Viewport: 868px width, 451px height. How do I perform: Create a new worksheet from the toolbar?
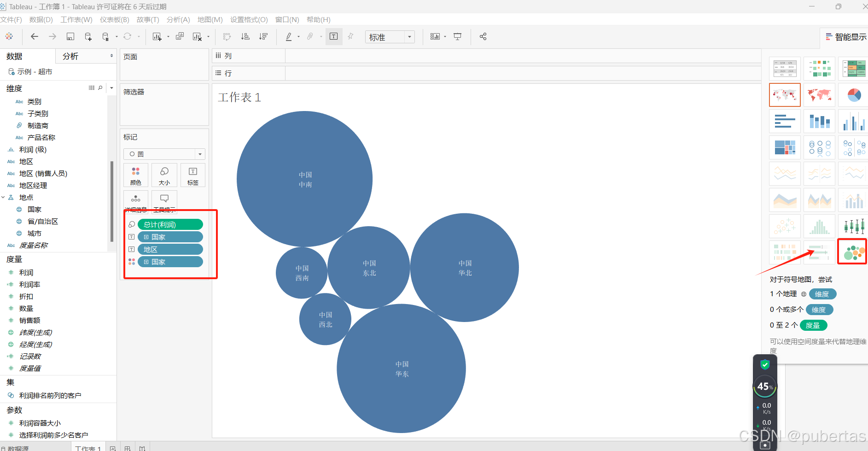157,37
